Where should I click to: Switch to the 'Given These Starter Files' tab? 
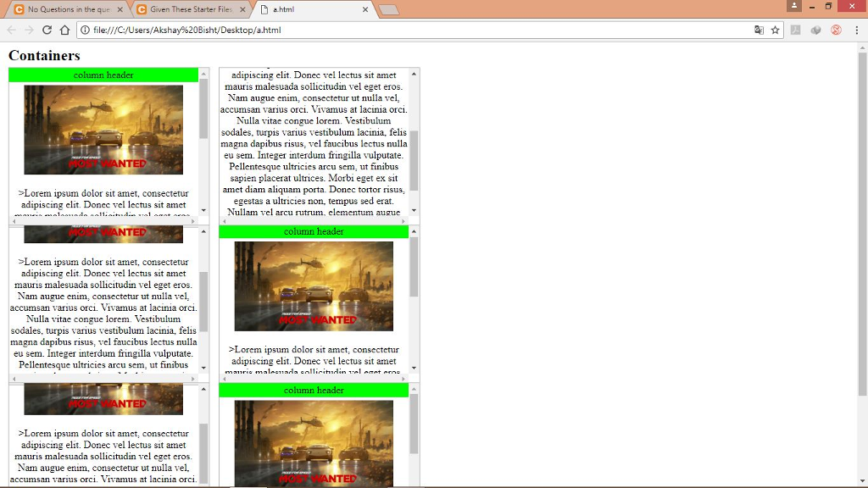(191, 9)
